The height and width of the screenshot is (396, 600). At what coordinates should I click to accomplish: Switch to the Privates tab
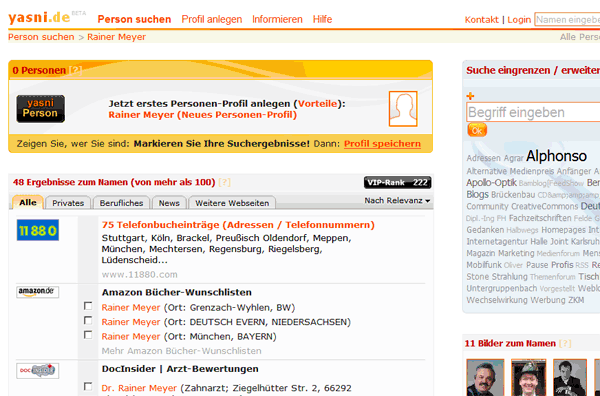pyautogui.click(x=68, y=203)
